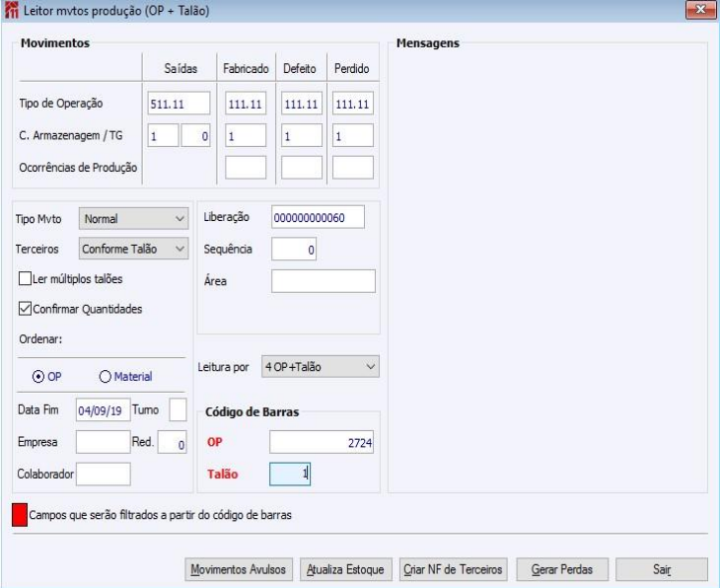Focus the Perdido Tipo de Operação field

[353, 104]
